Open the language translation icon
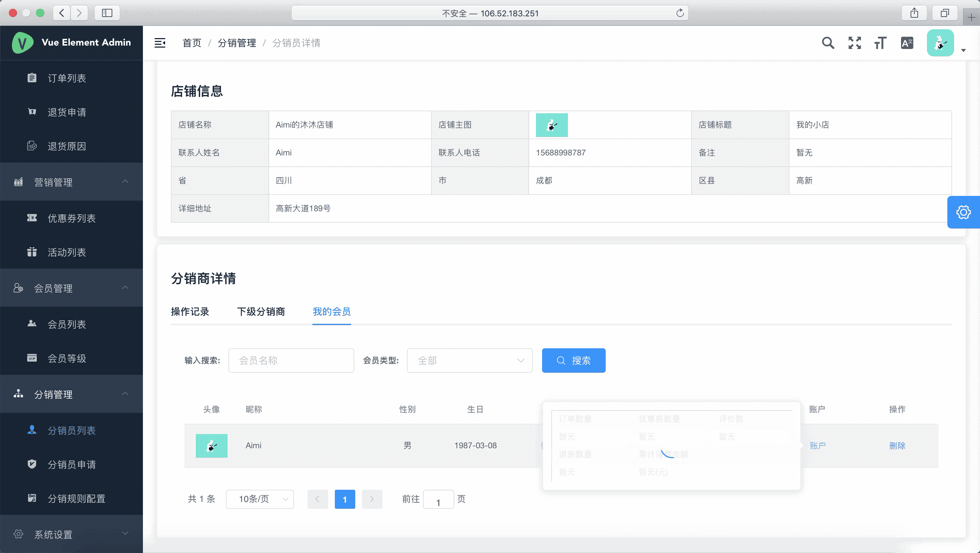980x553 pixels. click(x=907, y=43)
